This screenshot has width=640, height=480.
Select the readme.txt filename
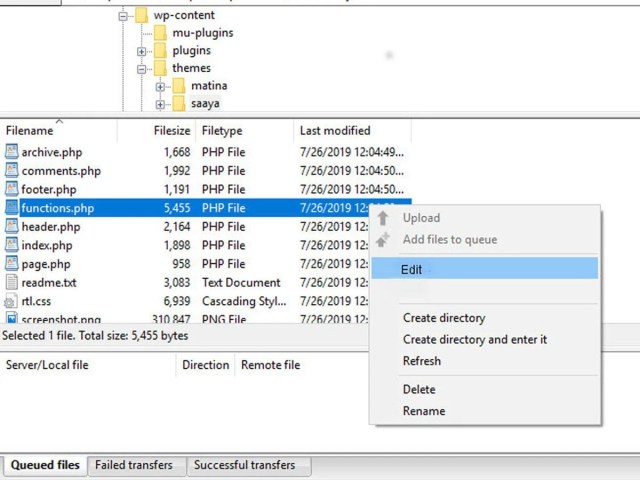[x=49, y=283]
